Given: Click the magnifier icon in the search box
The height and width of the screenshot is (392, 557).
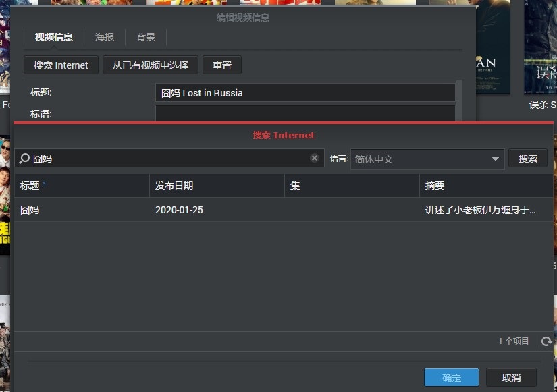Looking at the screenshot, I should click(x=23, y=157).
